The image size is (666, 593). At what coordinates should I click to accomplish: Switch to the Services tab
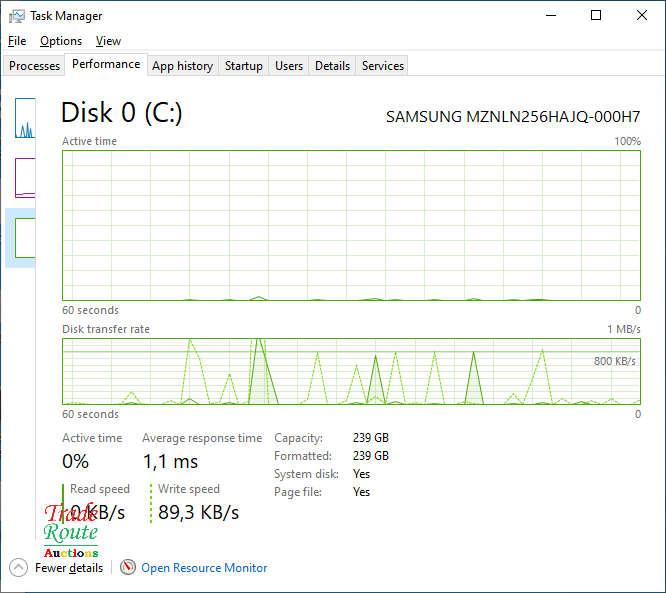[382, 66]
